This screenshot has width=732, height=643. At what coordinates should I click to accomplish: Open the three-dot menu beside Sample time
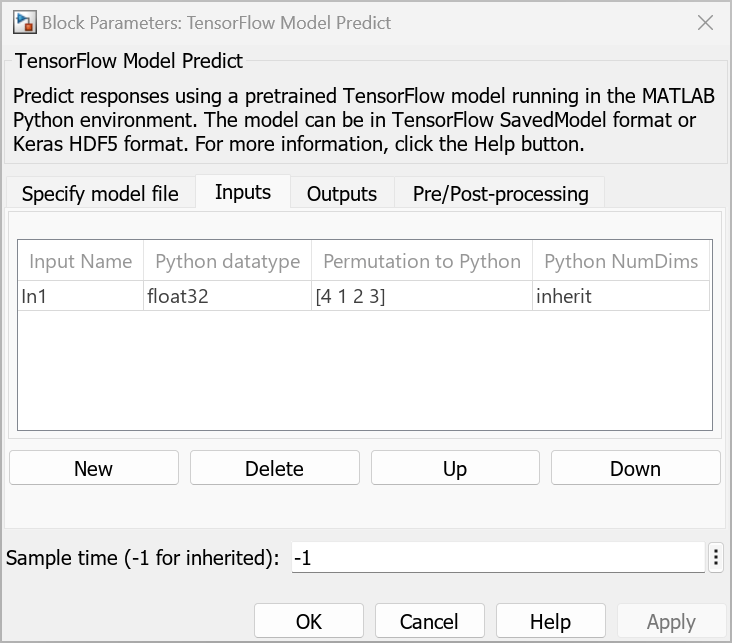(x=716, y=558)
